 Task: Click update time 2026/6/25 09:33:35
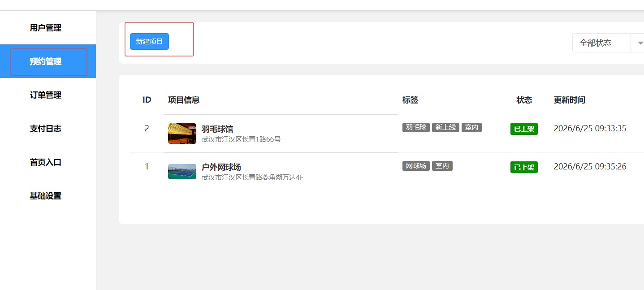(x=590, y=129)
